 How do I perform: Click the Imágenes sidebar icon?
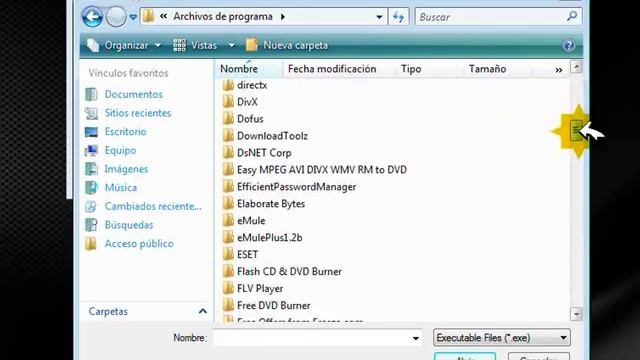[91, 169]
